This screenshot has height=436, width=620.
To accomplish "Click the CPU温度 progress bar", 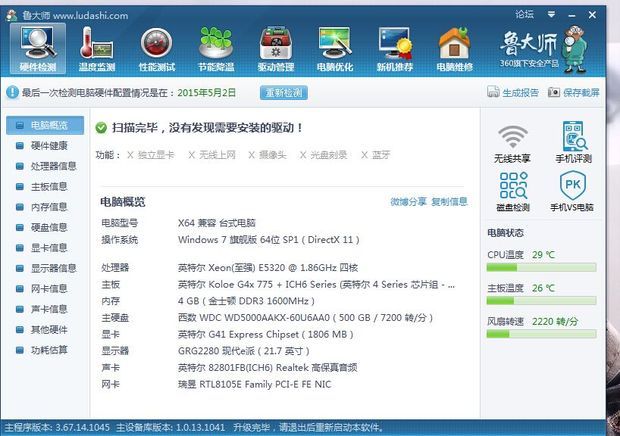I will click(541, 268).
